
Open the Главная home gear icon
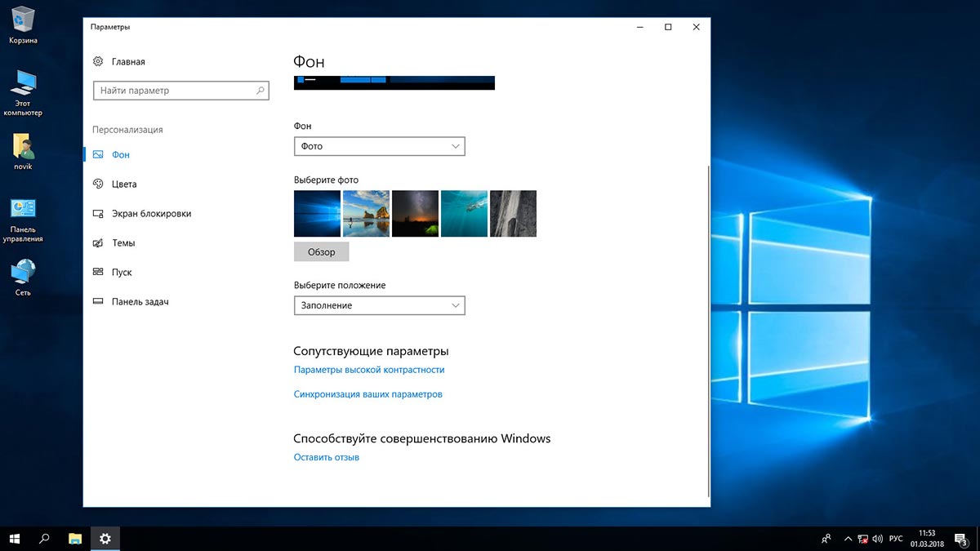click(98, 61)
